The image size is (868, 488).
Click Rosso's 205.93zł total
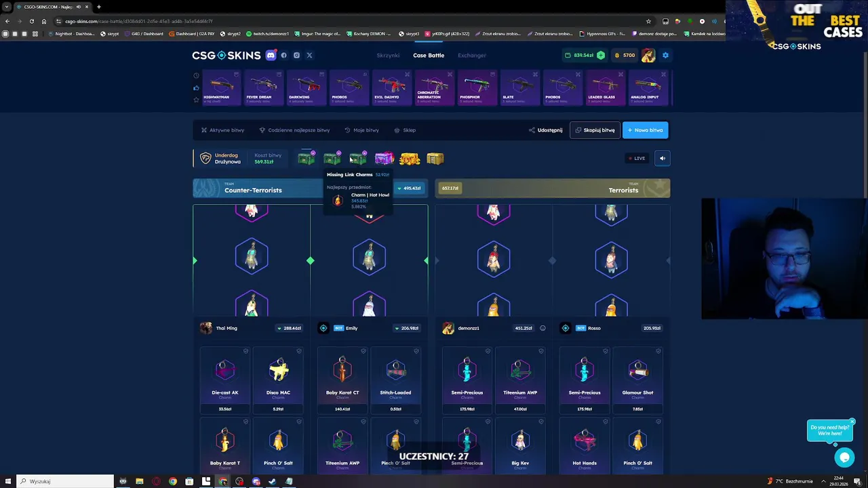coord(651,328)
